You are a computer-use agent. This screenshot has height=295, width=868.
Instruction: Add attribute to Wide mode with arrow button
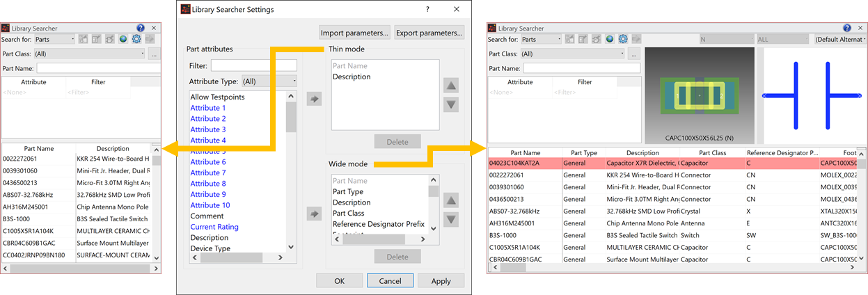(314, 214)
